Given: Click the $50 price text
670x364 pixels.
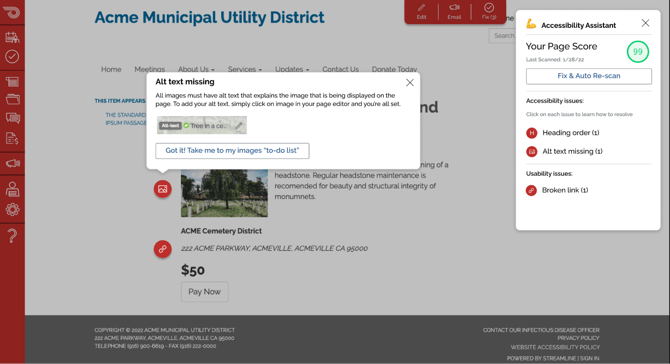Looking at the screenshot, I should tap(193, 270).
